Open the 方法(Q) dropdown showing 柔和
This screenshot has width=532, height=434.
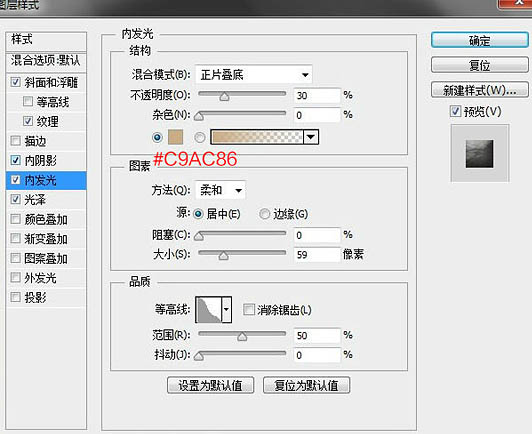point(220,190)
